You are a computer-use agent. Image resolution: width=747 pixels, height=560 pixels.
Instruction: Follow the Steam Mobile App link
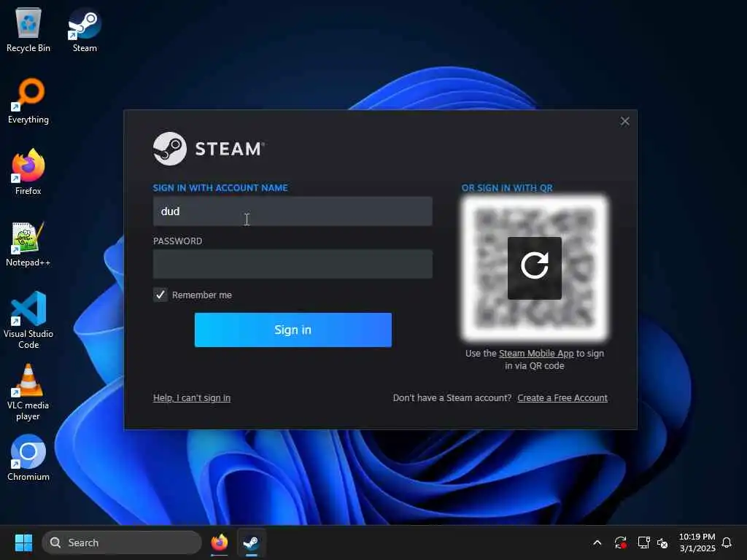(x=536, y=354)
